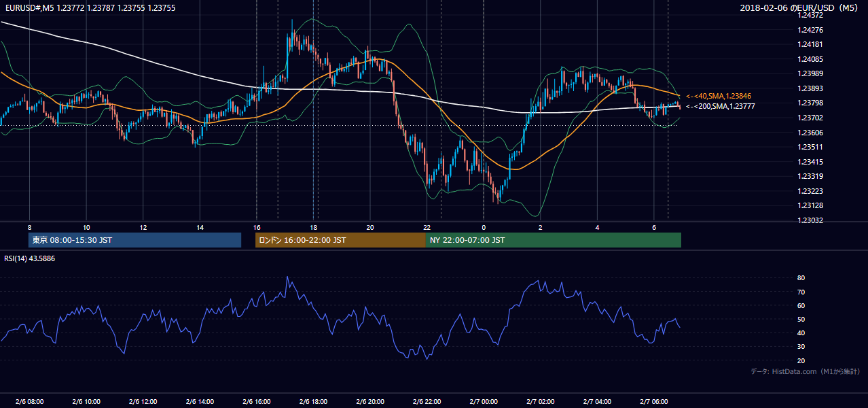Screen dimensions: 868x408
Task: Click price level 1.23893 on the axis
Action: [x=812, y=88]
